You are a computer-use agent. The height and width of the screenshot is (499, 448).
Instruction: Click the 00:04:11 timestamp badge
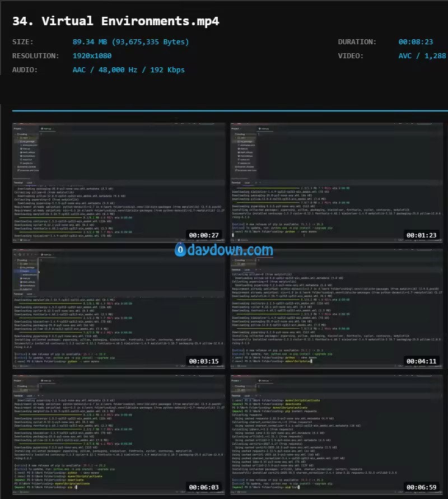pos(423,361)
